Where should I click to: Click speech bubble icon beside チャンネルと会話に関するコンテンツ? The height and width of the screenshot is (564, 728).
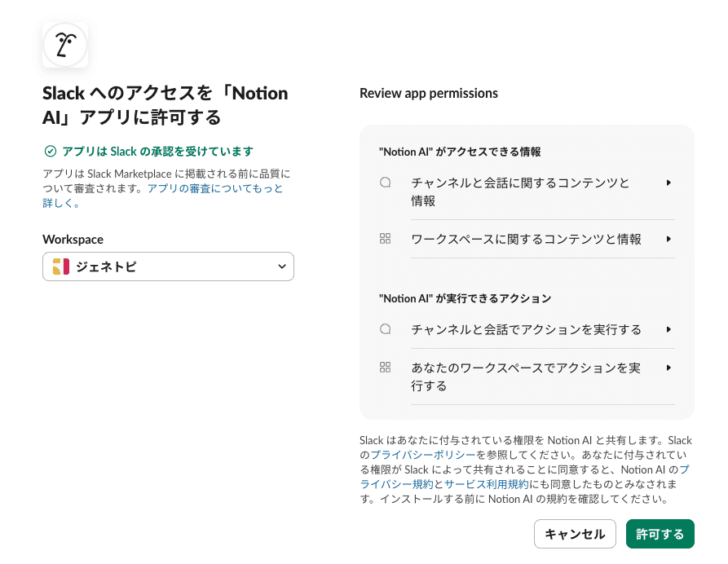(x=386, y=183)
